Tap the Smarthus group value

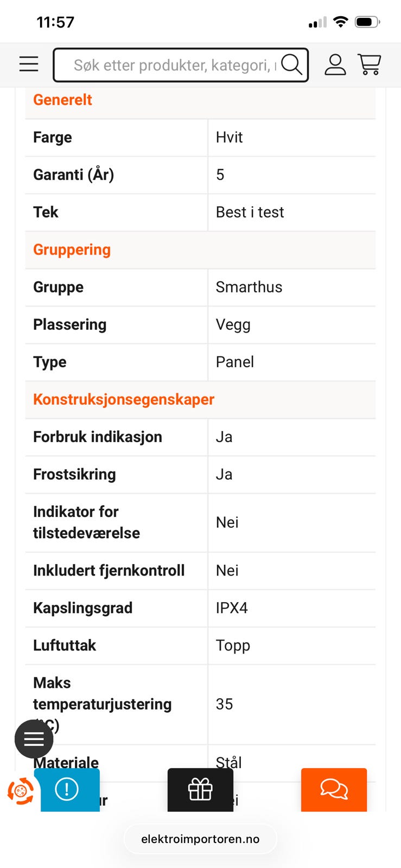pyautogui.click(x=249, y=287)
